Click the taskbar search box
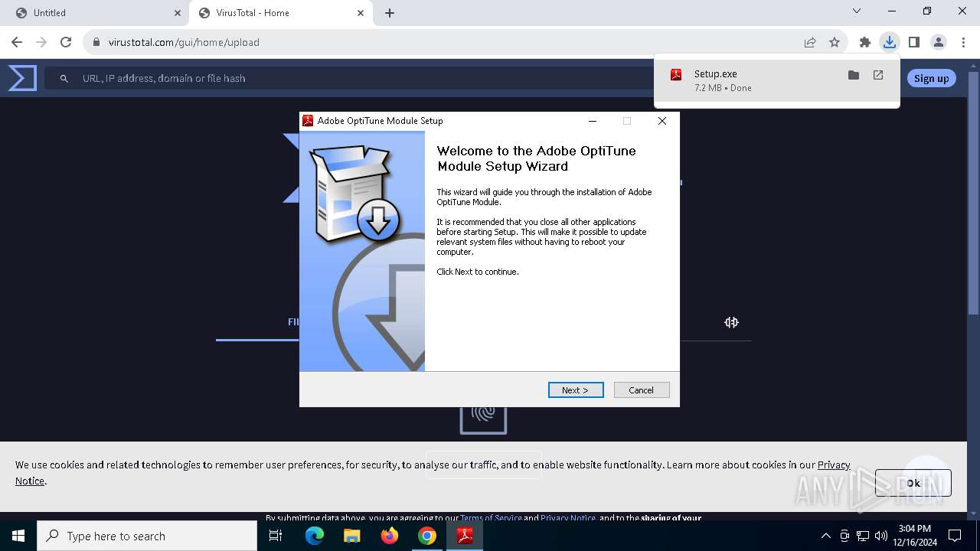The width and height of the screenshot is (980, 551). (x=147, y=536)
